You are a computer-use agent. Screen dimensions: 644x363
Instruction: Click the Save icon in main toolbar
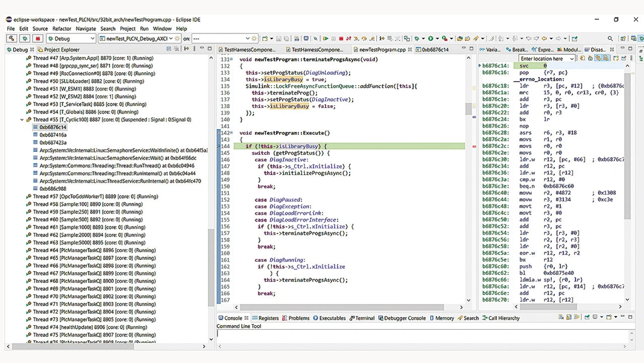click(x=278, y=38)
